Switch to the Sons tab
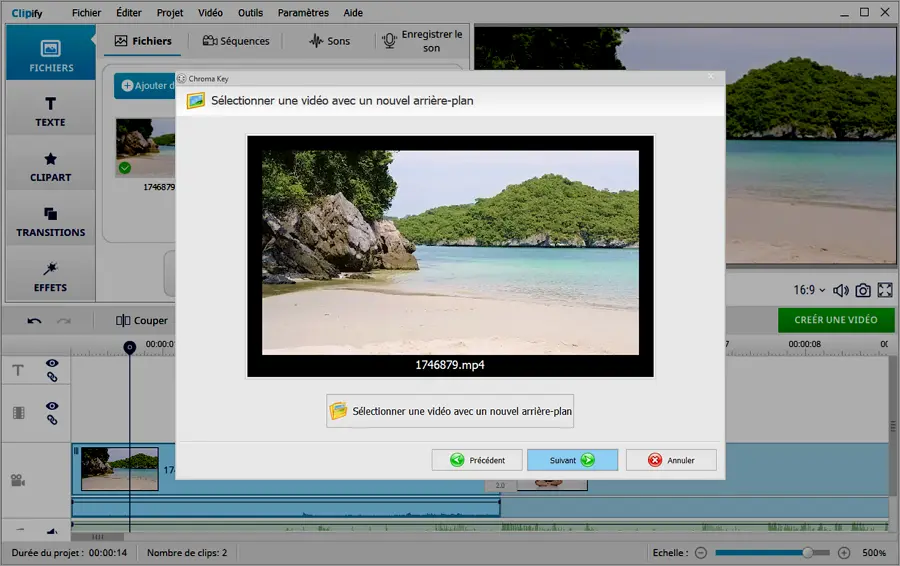The height and width of the screenshot is (566, 900). (329, 41)
